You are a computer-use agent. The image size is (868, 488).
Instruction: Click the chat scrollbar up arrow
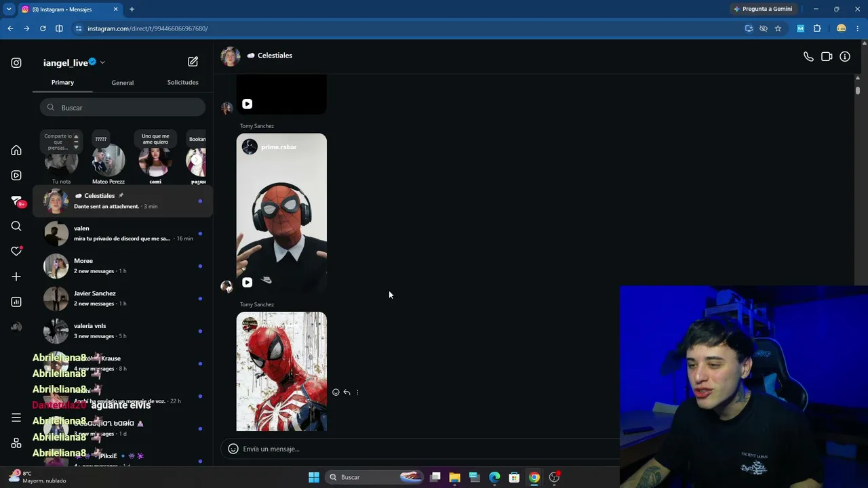tap(858, 78)
